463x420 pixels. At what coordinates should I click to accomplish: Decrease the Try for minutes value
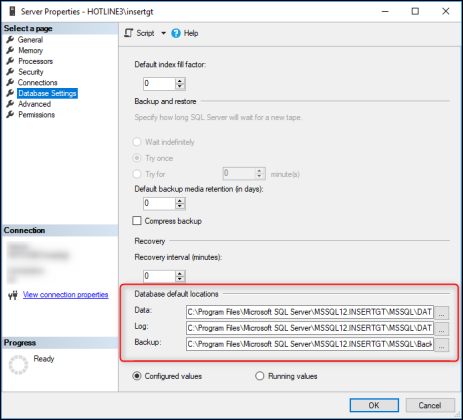[260, 177]
